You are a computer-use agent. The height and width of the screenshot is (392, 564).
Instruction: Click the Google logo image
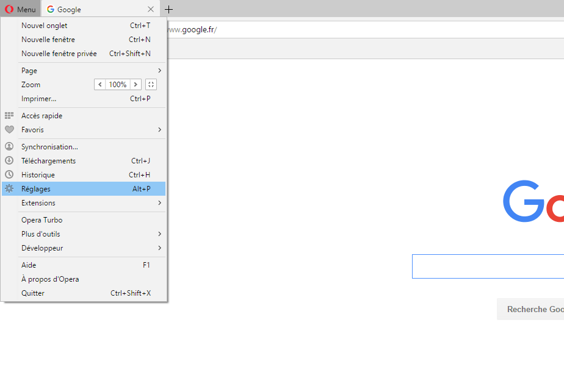pyautogui.click(x=533, y=201)
